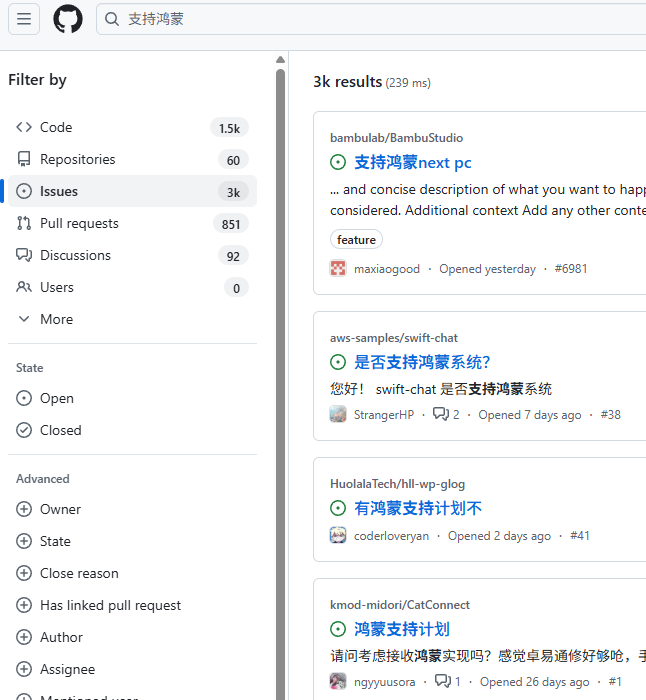Filter results by Discussions

tap(132, 255)
